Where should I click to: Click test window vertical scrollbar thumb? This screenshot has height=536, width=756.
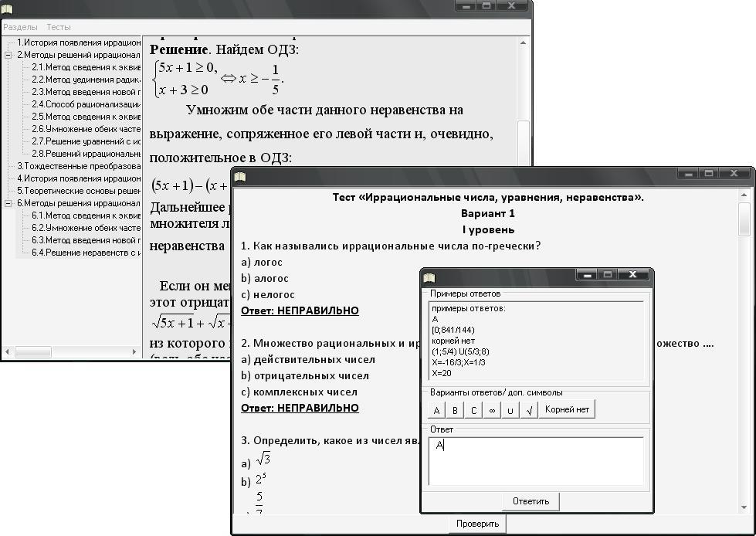(744, 219)
